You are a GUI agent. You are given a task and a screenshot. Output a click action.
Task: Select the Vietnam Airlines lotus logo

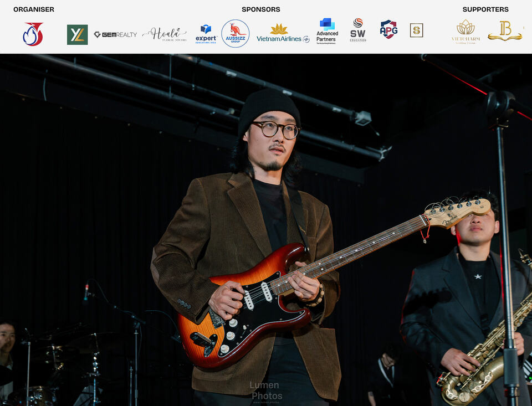pyautogui.click(x=283, y=33)
